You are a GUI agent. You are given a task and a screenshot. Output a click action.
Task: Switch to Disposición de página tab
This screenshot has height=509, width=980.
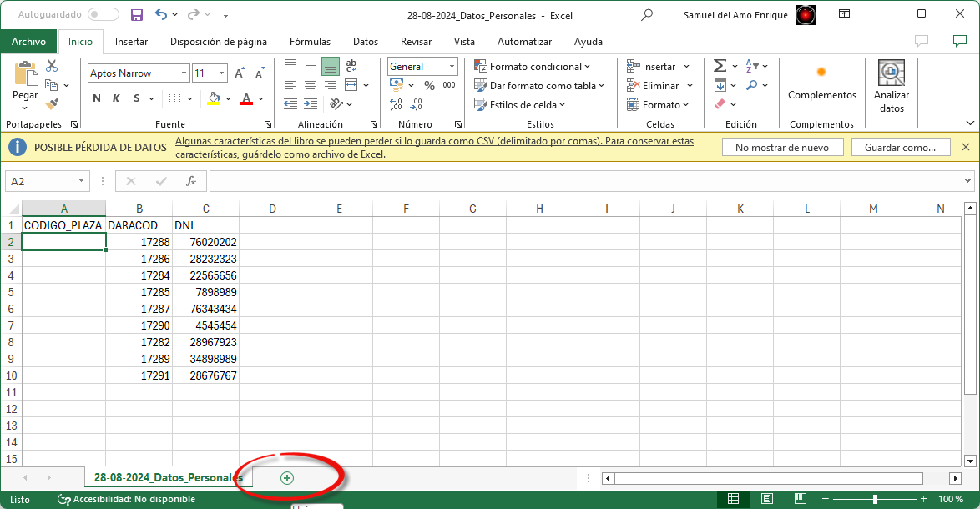218,41
